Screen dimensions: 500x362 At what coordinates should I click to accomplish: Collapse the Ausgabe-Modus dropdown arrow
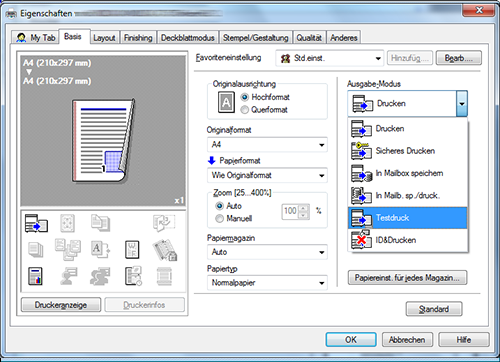click(462, 104)
